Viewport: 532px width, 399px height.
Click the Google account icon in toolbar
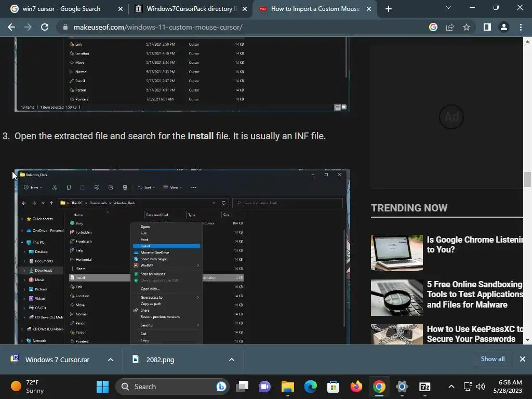point(433,27)
